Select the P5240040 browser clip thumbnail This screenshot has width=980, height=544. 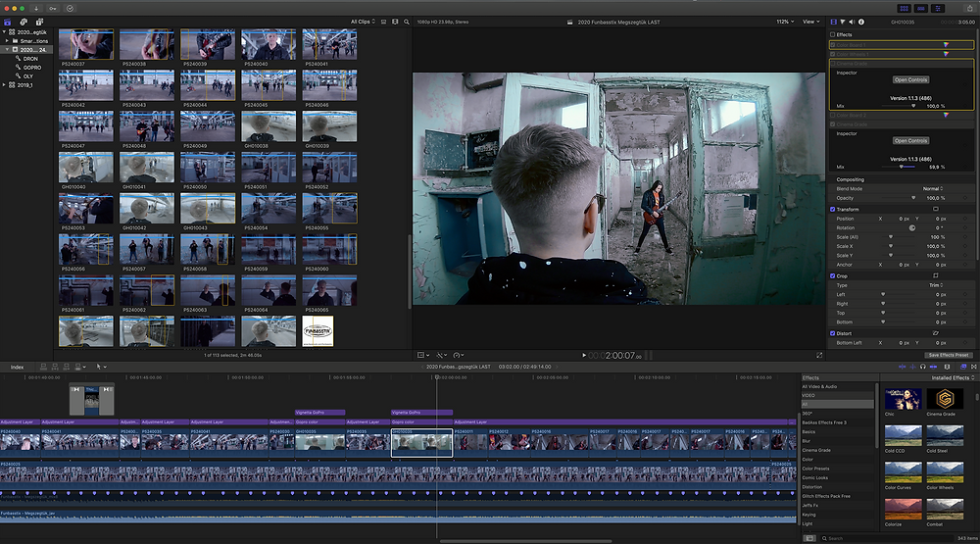269,44
